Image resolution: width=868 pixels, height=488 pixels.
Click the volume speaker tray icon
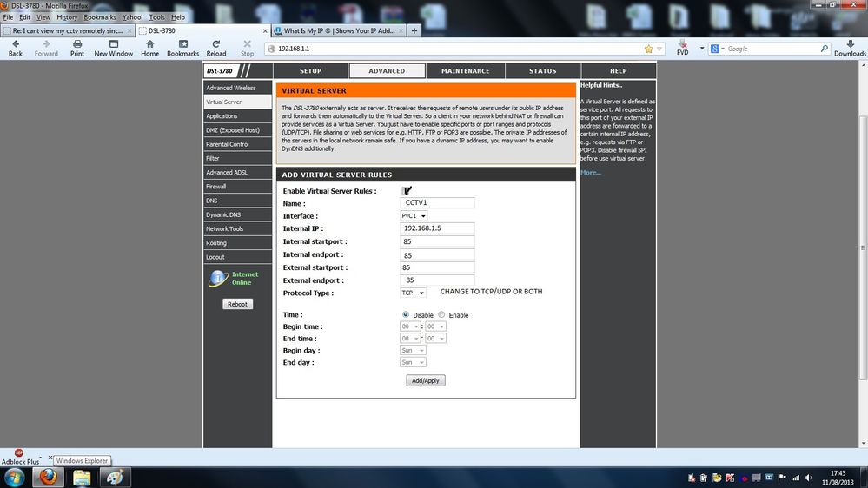pyautogui.click(x=809, y=478)
